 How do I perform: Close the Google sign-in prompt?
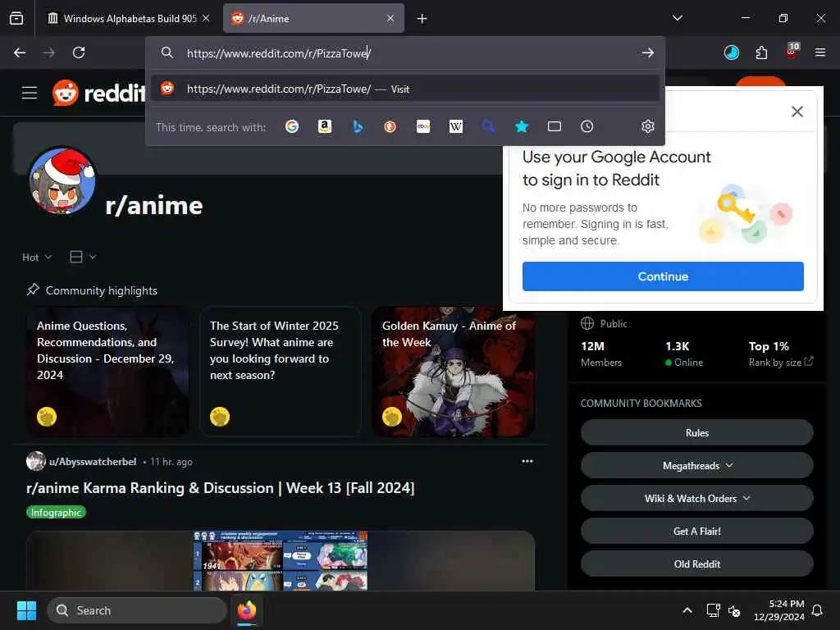(x=797, y=112)
